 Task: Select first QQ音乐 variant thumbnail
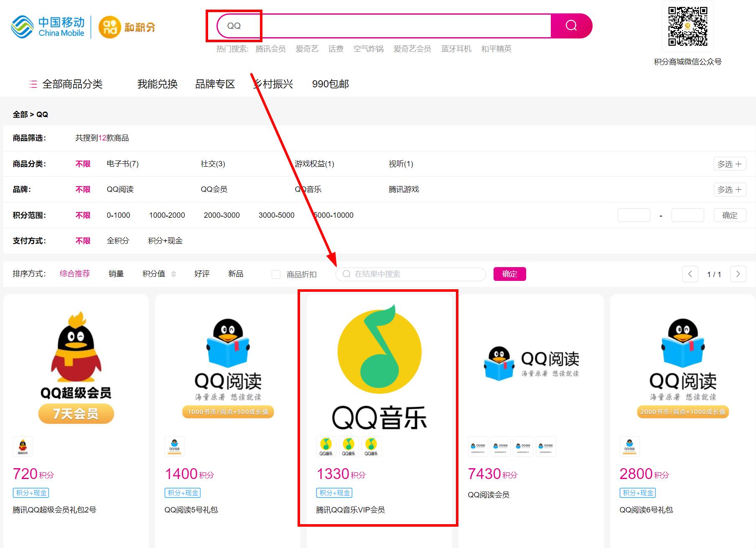[326, 446]
